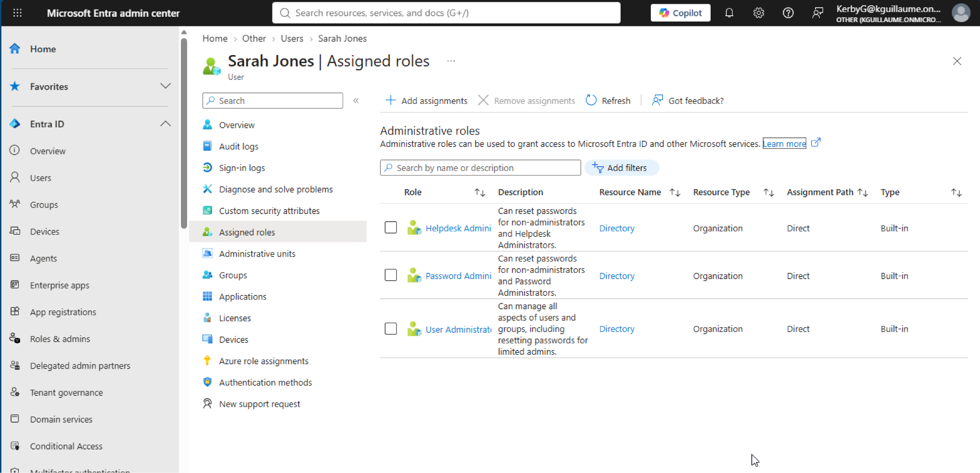Viewport: 980px width, 473px height.
Task: Click the left navigation scrollbar thumb
Action: click(184, 134)
